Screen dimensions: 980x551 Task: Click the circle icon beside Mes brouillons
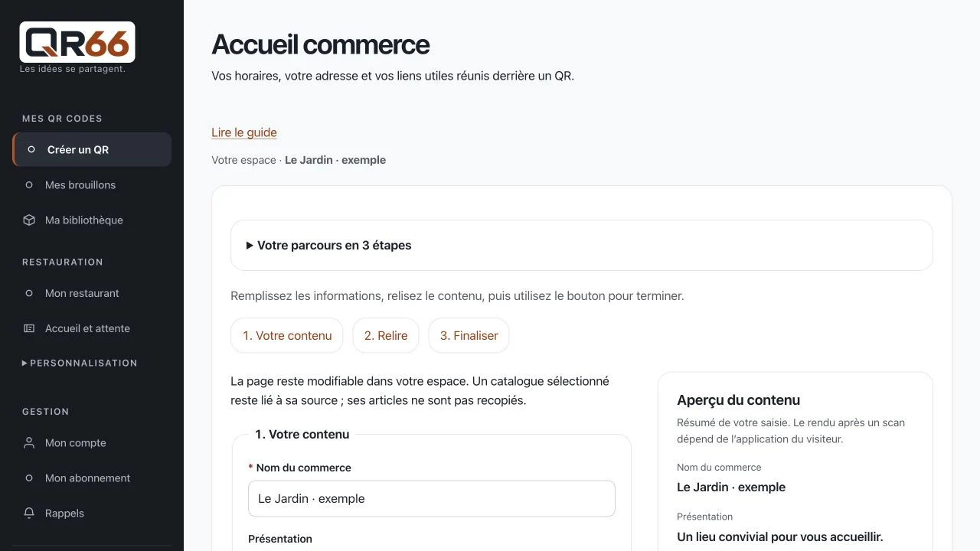click(x=29, y=185)
